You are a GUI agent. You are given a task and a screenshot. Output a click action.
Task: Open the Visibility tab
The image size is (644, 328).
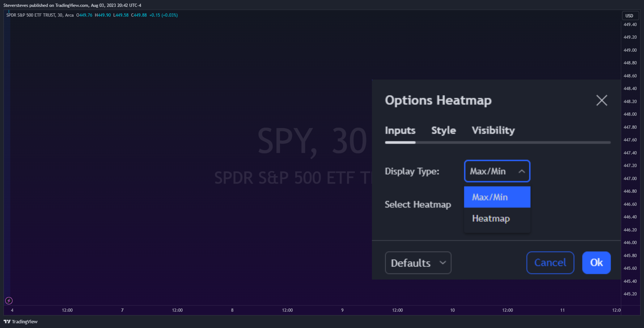tap(493, 130)
